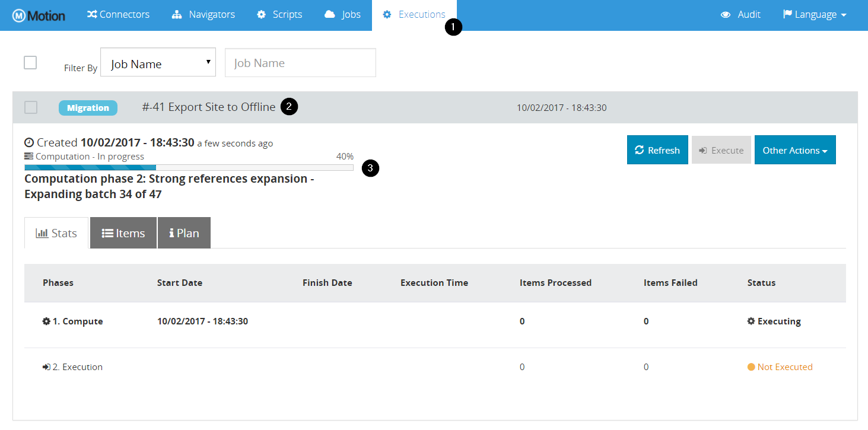Switch to the Items tab
This screenshot has width=868, height=430.
point(123,233)
